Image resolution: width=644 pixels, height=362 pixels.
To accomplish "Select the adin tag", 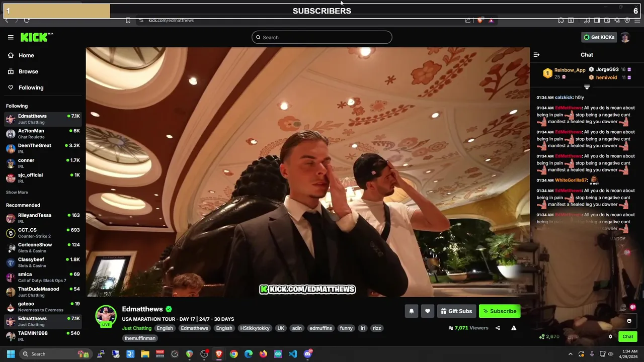I will 297,328.
